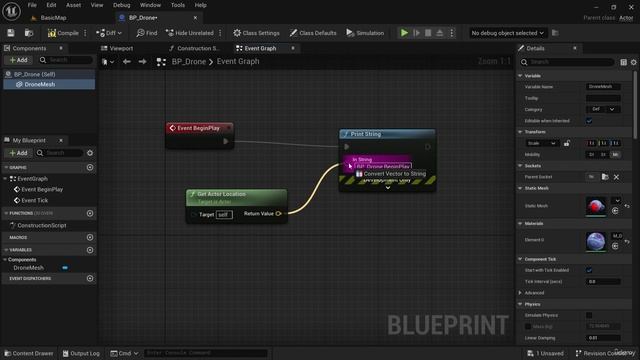640x360 pixels.
Task: Compile the BP_Drone blueprint
Action: pyautogui.click(x=63, y=33)
